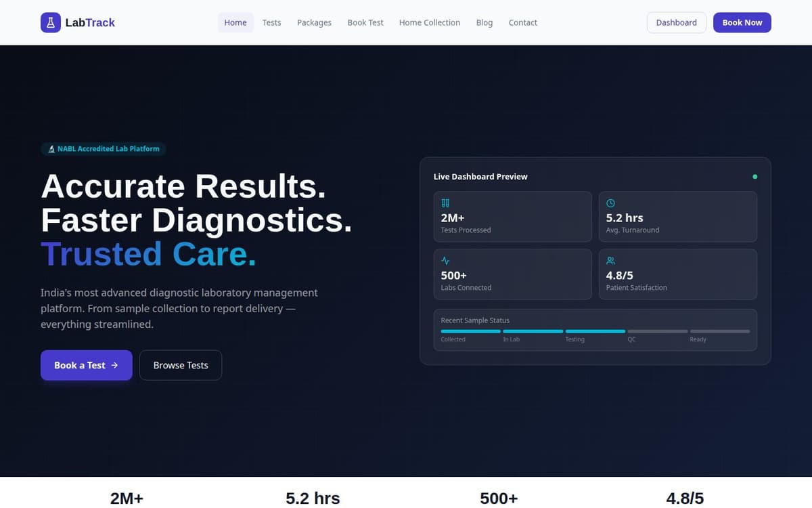Open the Tests nav item

click(x=271, y=22)
